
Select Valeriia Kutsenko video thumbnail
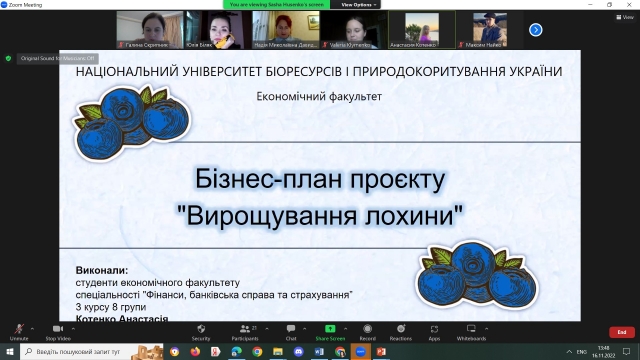point(353,30)
